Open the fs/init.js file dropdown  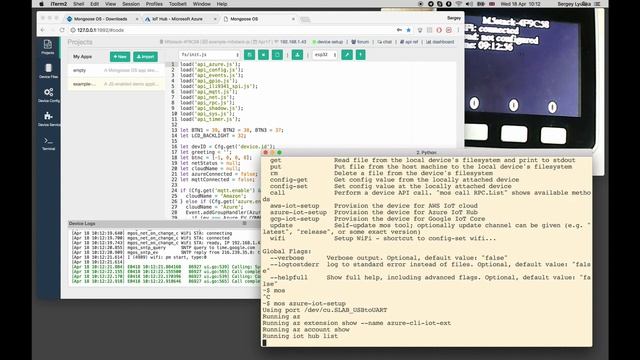[209, 55]
